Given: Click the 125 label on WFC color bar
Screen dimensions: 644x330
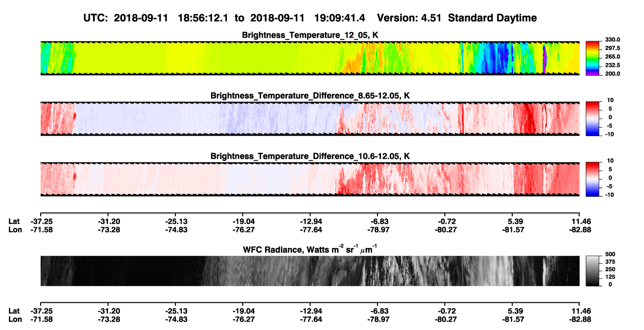Looking at the screenshot, I should coord(610,277).
